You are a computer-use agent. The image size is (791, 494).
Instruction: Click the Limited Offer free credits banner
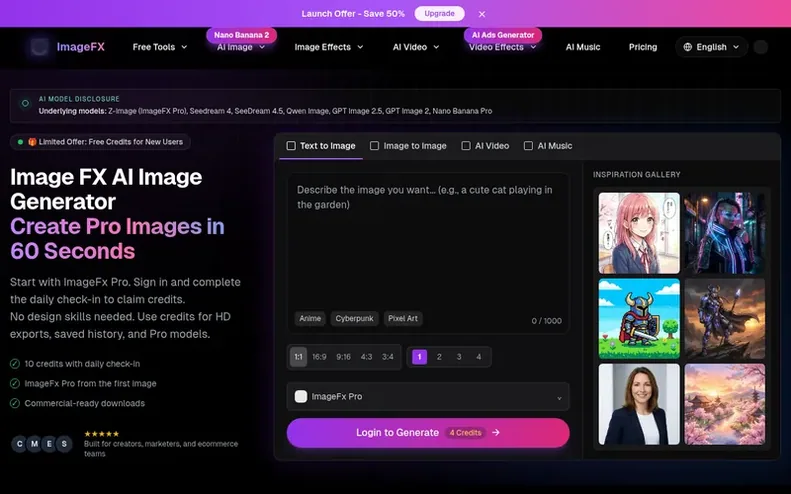(x=100, y=142)
